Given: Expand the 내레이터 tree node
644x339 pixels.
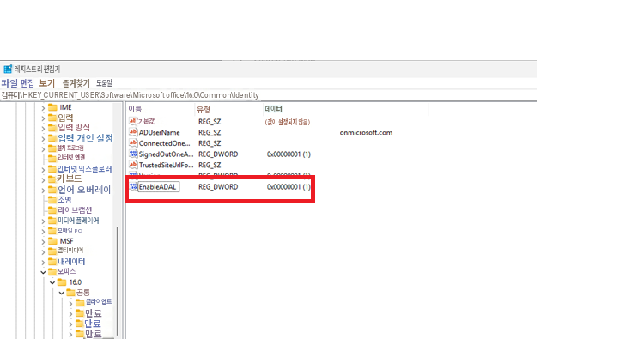Looking at the screenshot, I should pos(43,262).
